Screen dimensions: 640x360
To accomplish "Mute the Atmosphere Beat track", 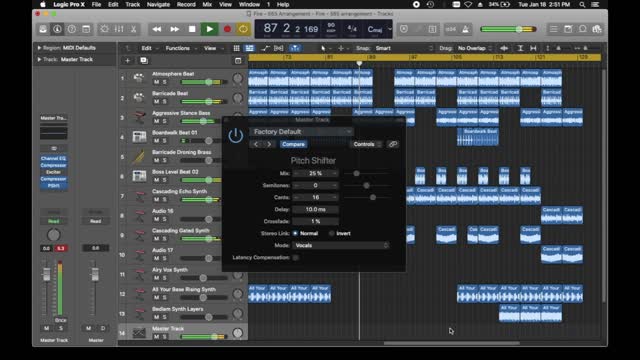I will click(x=156, y=82).
